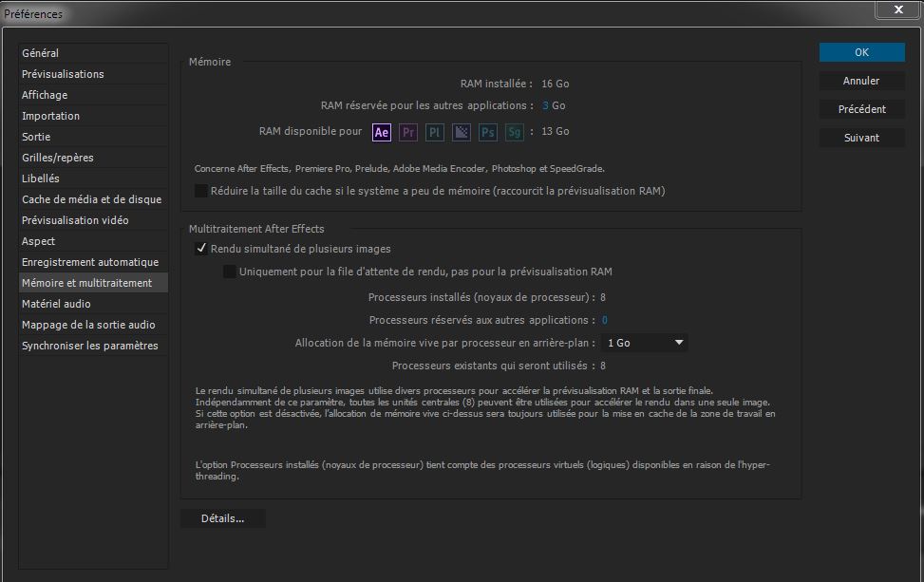Open the Importation category
This screenshot has width=924, height=582.
pos(93,116)
